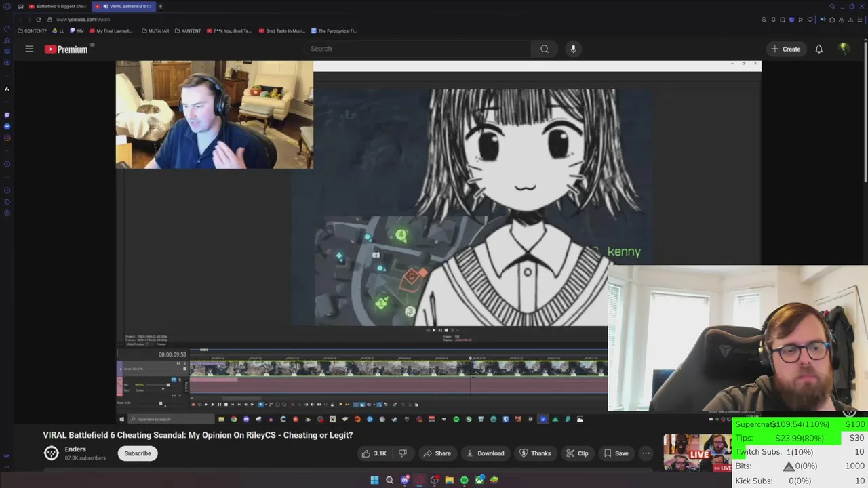The height and width of the screenshot is (488, 868).
Task: Like the video showing 3.1K
Action: click(x=374, y=453)
